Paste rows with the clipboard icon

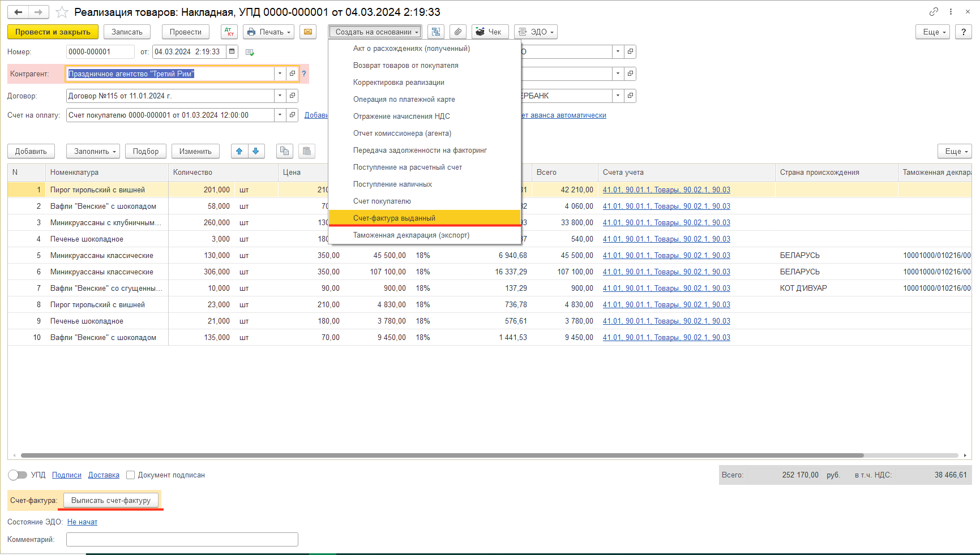(x=306, y=151)
